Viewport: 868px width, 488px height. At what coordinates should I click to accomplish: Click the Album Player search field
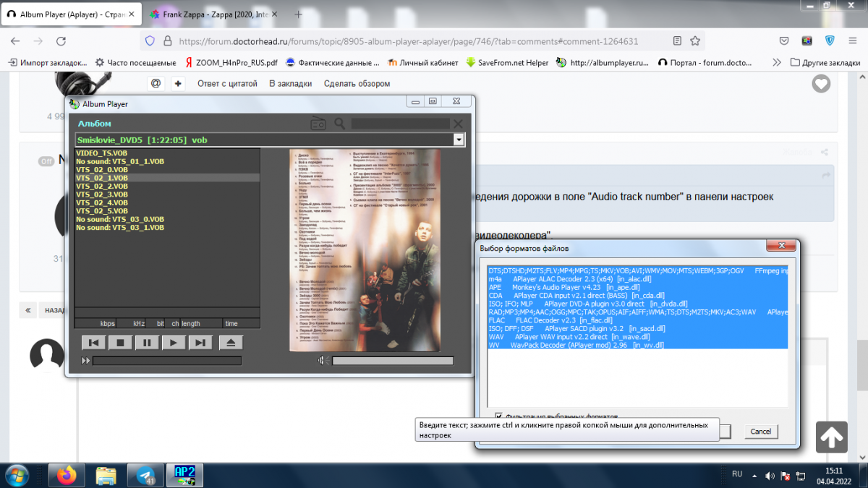pos(399,124)
